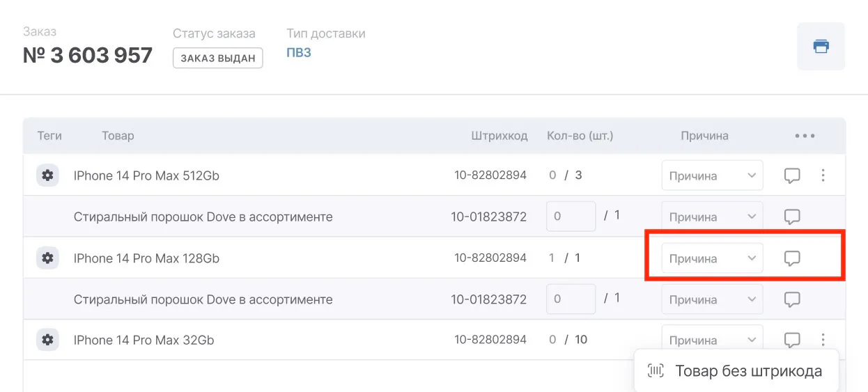The width and height of the screenshot is (868, 392).
Task: Open comment for iPhone 32Gb row
Action: pyautogui.click(x=792, y=340)
